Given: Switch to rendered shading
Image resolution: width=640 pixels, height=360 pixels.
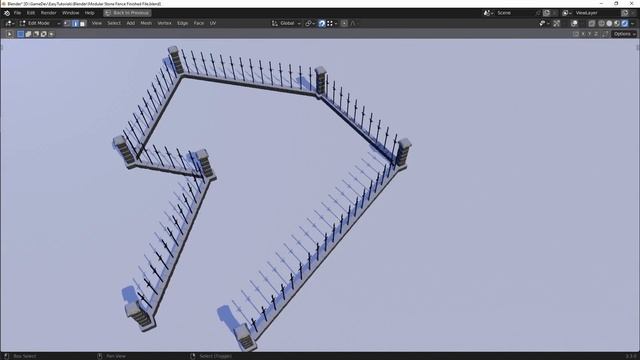Looking at the screenshot, I should point(624,23).
